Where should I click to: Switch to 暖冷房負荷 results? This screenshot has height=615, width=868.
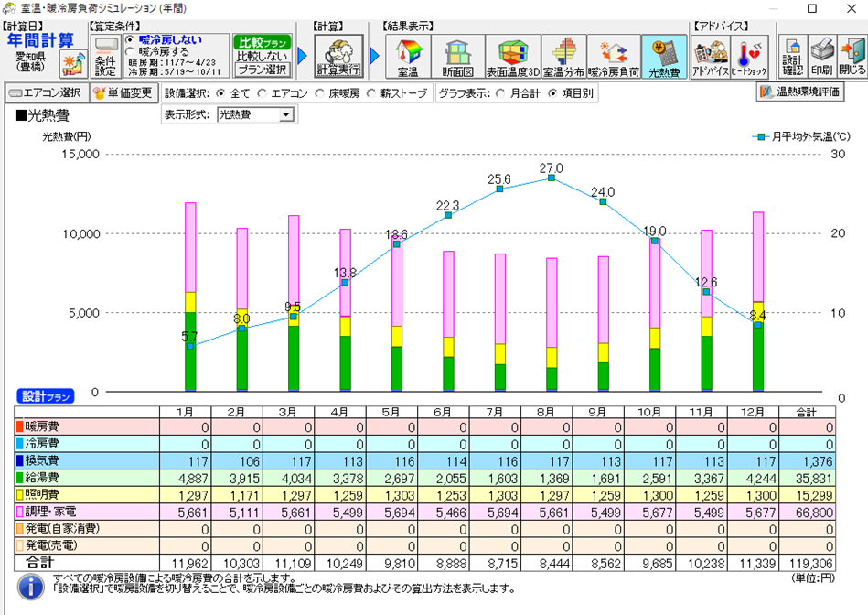click(613, 56)
